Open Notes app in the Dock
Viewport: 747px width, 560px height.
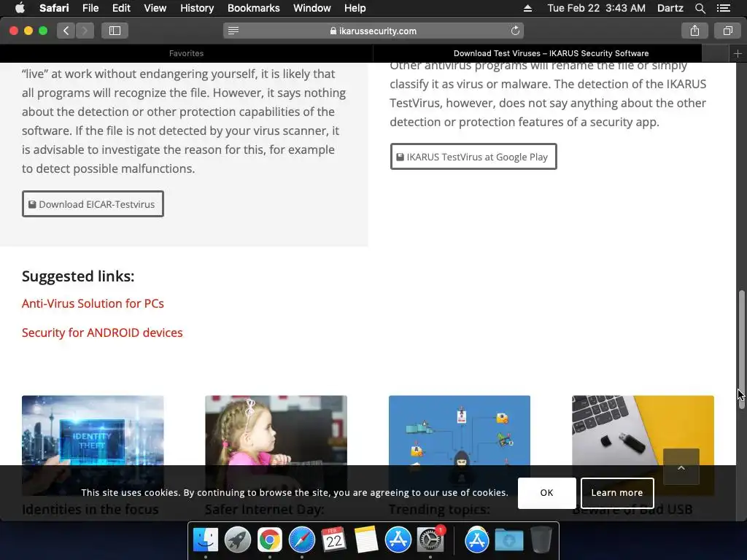[x=366, y=540]
